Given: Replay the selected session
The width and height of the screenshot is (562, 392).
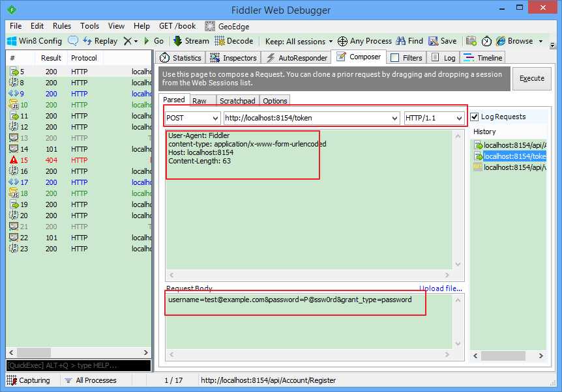Looking at the screenshot, I should click(100, 41).
